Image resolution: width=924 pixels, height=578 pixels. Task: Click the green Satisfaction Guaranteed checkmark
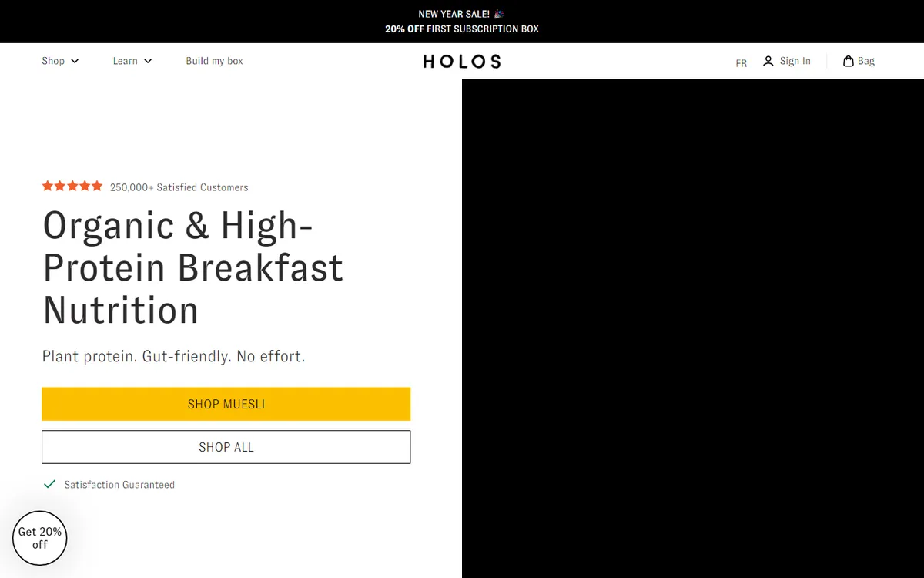click(50, 484)
